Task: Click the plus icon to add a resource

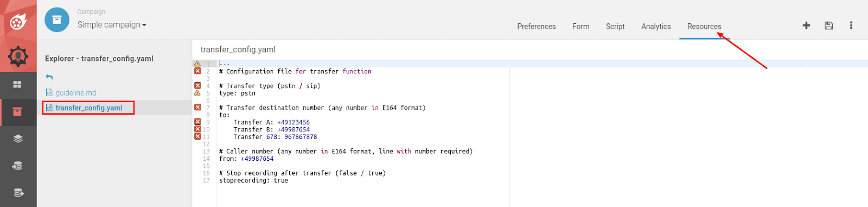Action: click(x=806, y=26)
